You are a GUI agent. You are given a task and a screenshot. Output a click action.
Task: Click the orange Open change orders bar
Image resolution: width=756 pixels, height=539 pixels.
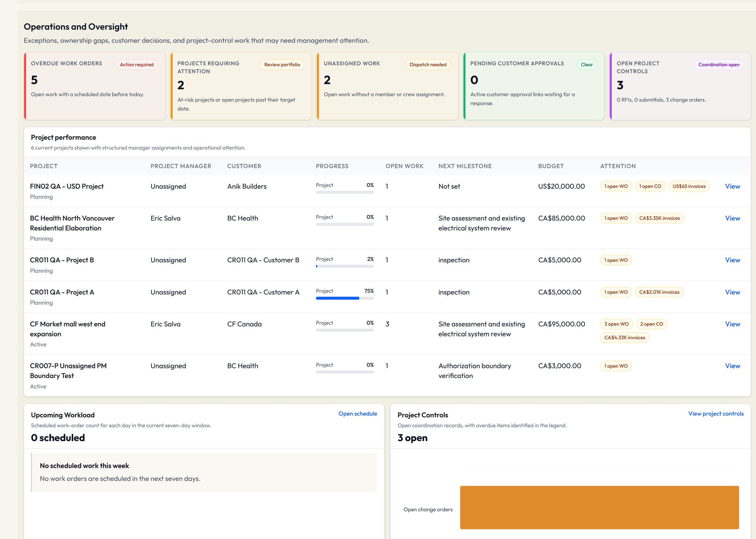click(x=599, y=508)
